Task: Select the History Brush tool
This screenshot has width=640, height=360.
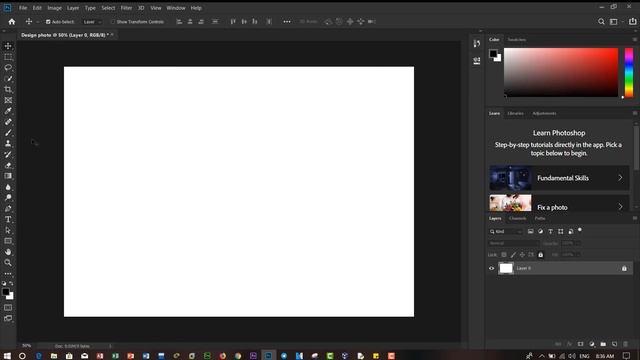Action: pos(8,154)
